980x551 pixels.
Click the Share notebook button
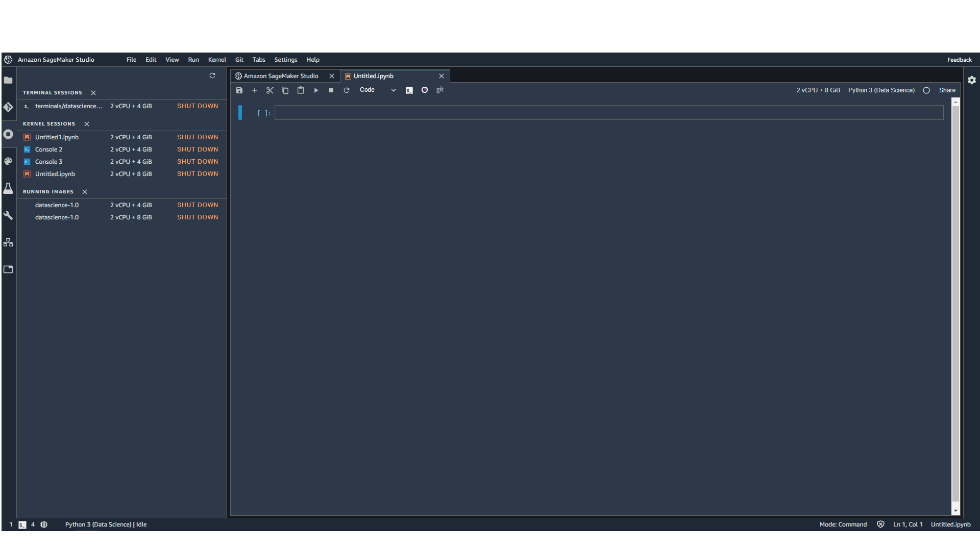click(x=947, y=90)
